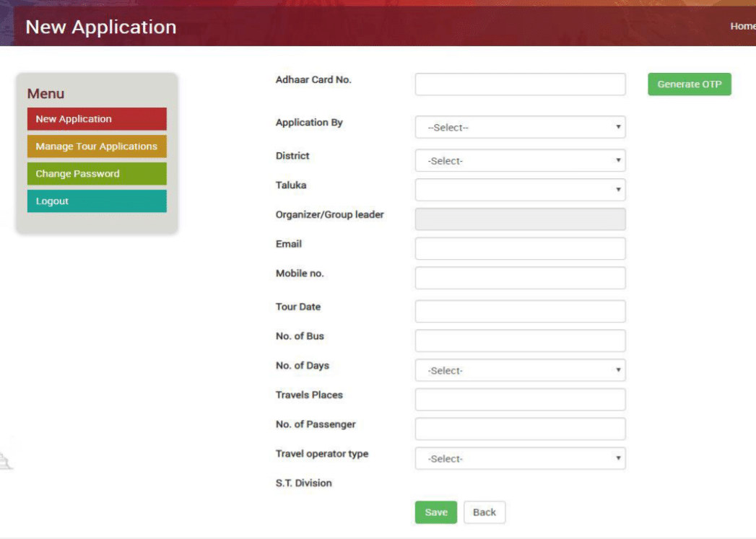Image resolution: width=756 pixels, height=539 pixels.
Task: Focus the No. of Passenger input
Action: click(520, 429)
